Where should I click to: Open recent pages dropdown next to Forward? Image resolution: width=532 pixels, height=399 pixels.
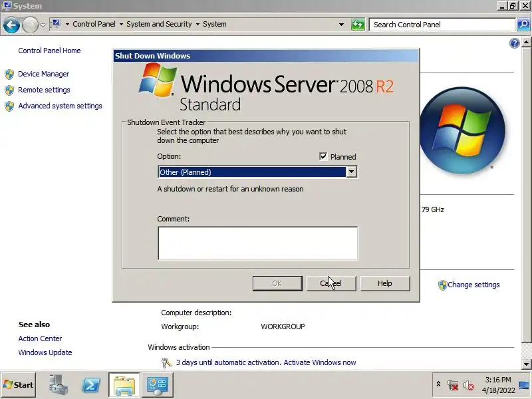coord(43,25)
